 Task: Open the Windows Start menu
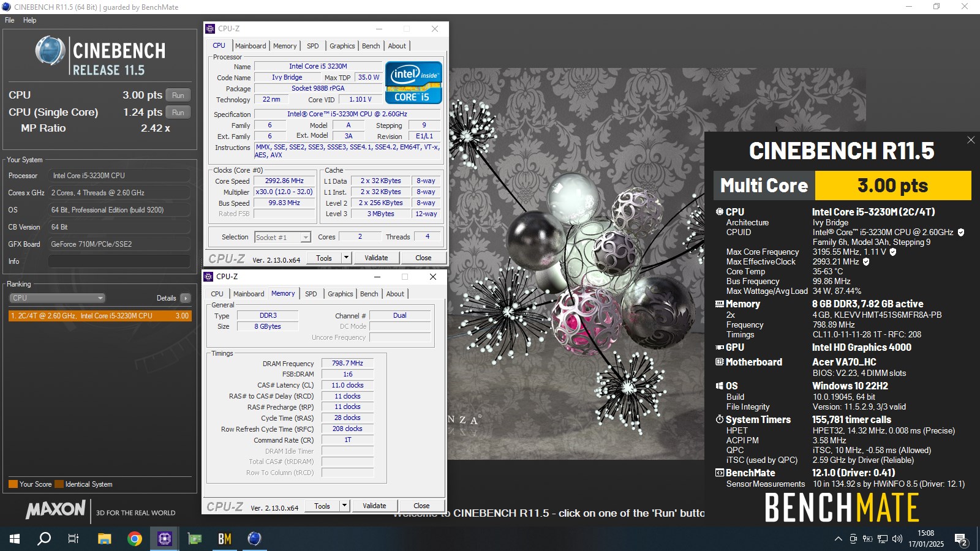[15, 539]
